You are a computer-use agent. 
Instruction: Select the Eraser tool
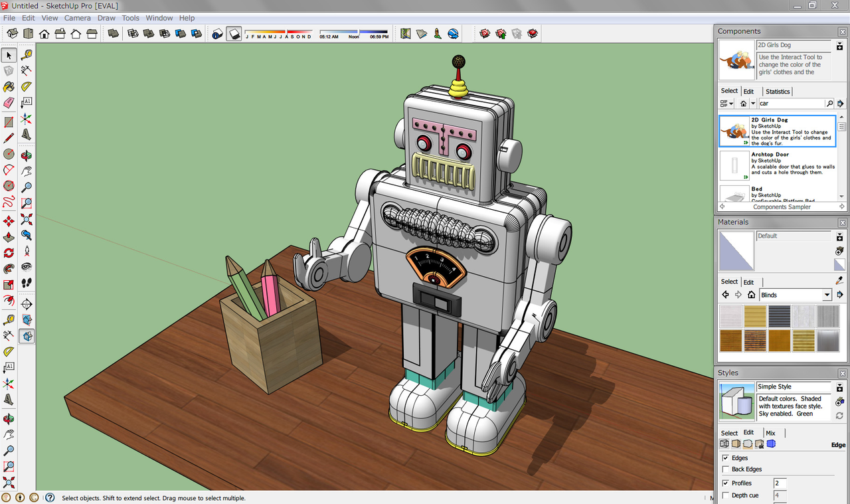point(8,102)
